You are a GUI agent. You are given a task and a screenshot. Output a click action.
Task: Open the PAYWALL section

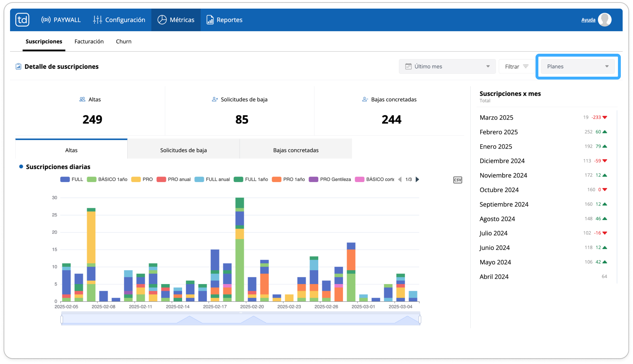coord(61,20)
